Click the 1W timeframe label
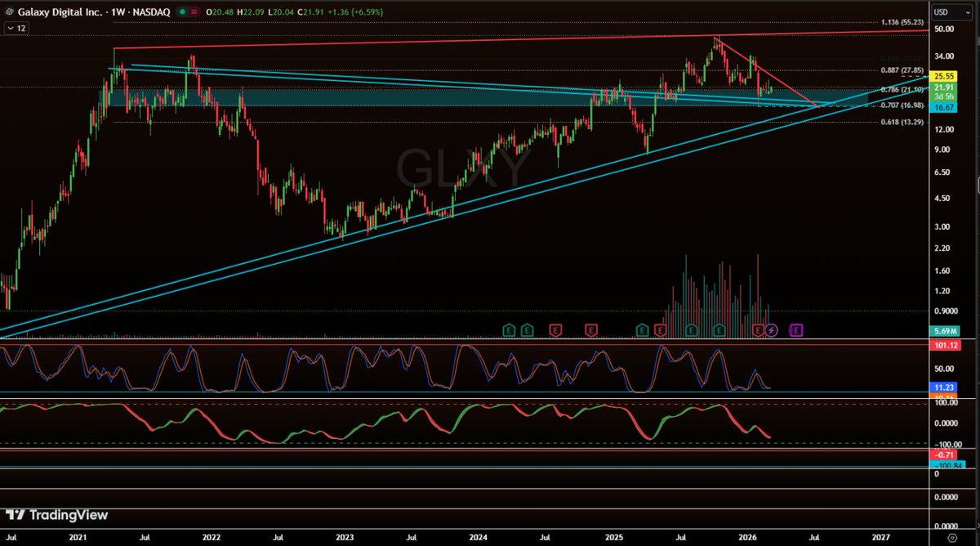Screen dimensions: 980x546 point(119,12)
